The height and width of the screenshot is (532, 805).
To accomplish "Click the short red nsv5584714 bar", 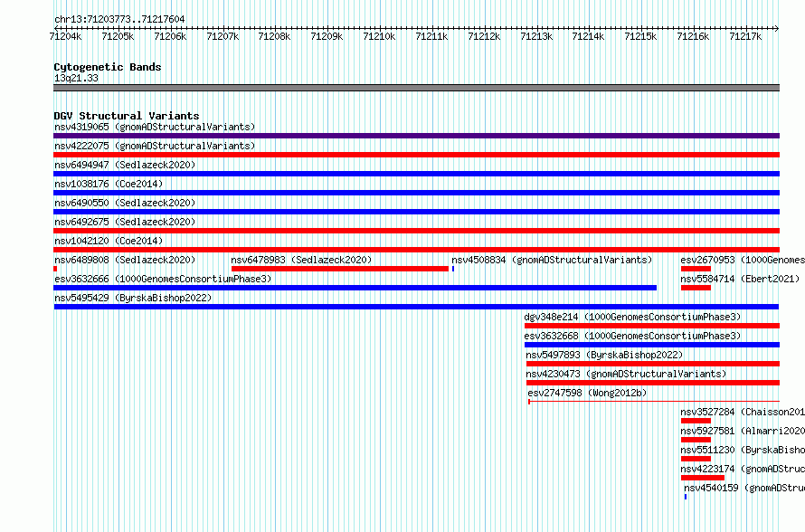I will (696, 288).
